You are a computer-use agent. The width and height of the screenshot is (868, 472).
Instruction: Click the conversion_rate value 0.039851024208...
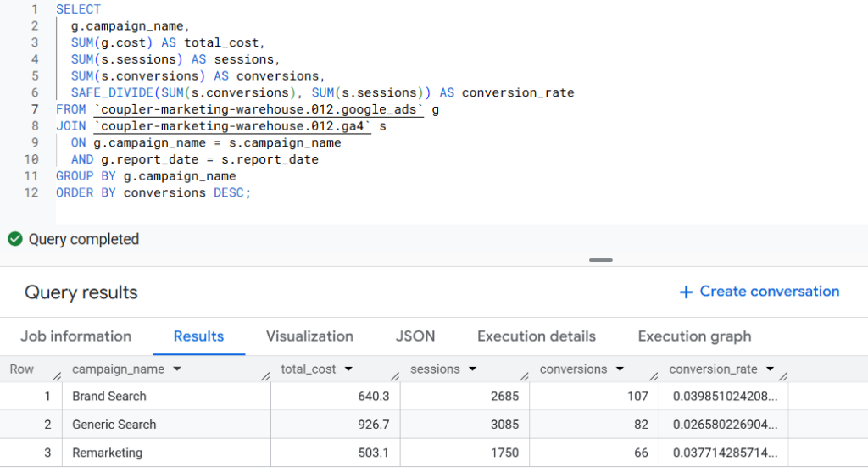pos(726,397)
